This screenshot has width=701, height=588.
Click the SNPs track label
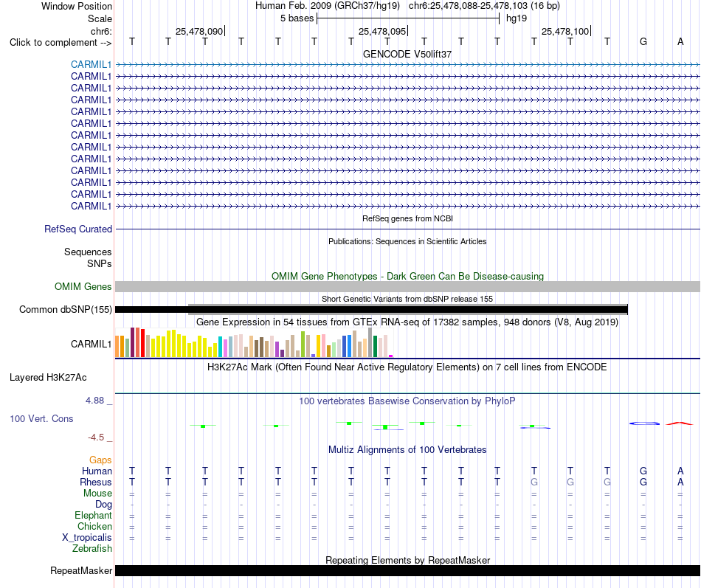(100, 264)
